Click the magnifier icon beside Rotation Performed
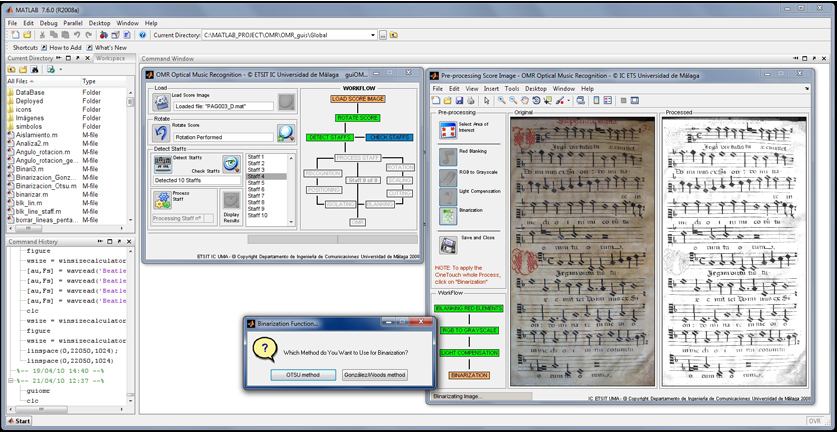Image resolution: width=838 pixels, height=432 pixels. (x=286, y=133)
